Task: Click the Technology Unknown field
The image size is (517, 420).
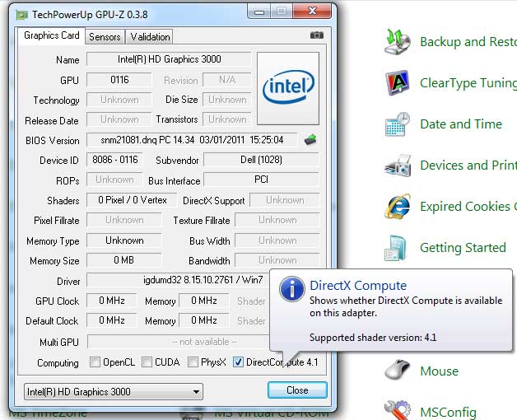Action: tap(119, 100)
